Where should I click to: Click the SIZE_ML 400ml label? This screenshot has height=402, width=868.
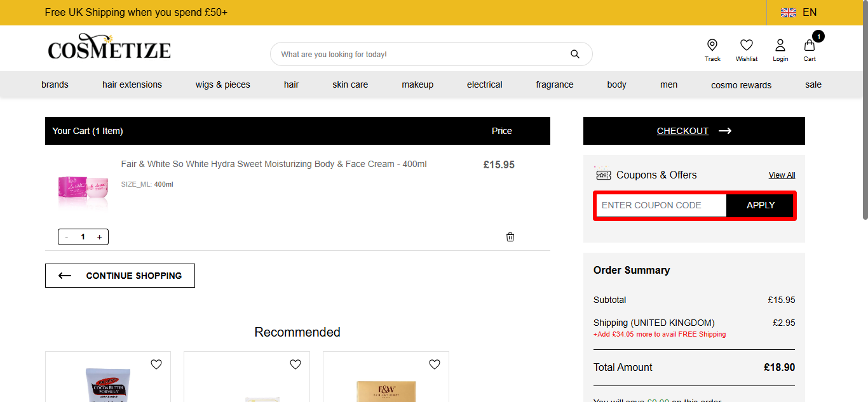click(x=147, y=184)
